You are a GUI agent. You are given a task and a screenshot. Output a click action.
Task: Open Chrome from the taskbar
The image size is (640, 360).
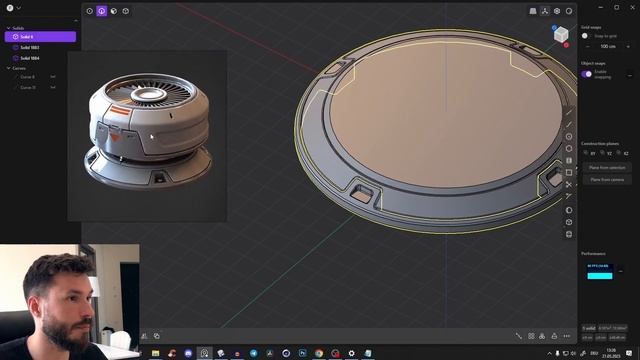tap(319, 353)
